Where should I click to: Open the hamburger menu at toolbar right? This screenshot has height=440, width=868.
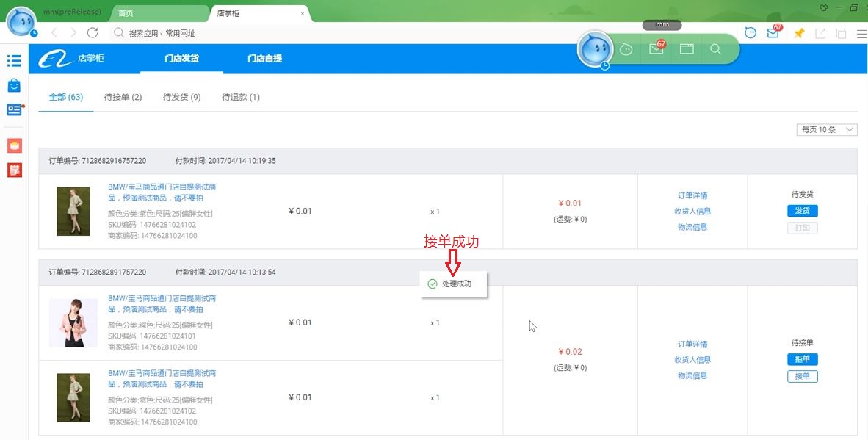pos(861,33)
